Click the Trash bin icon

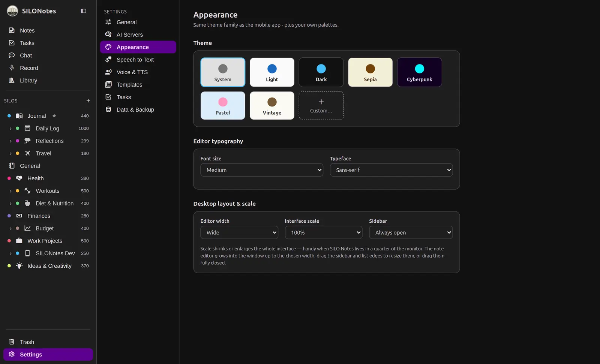click(x=12, y=342)
